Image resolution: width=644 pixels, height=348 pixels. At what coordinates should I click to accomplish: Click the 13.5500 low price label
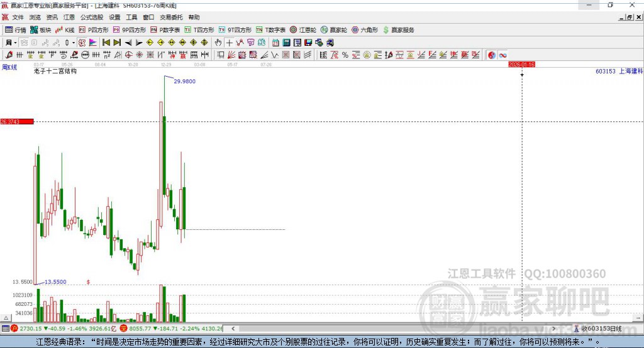[55, 282]
